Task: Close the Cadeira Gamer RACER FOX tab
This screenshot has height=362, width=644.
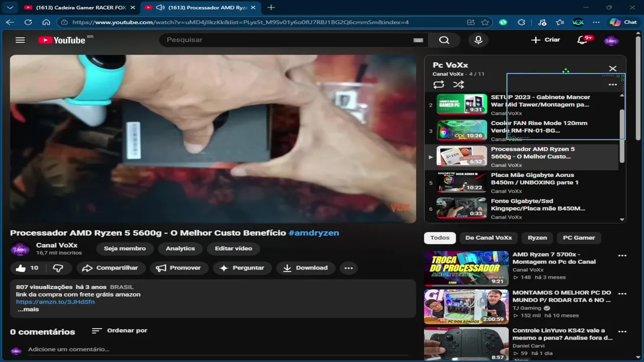Action: [x=133, y=8]
